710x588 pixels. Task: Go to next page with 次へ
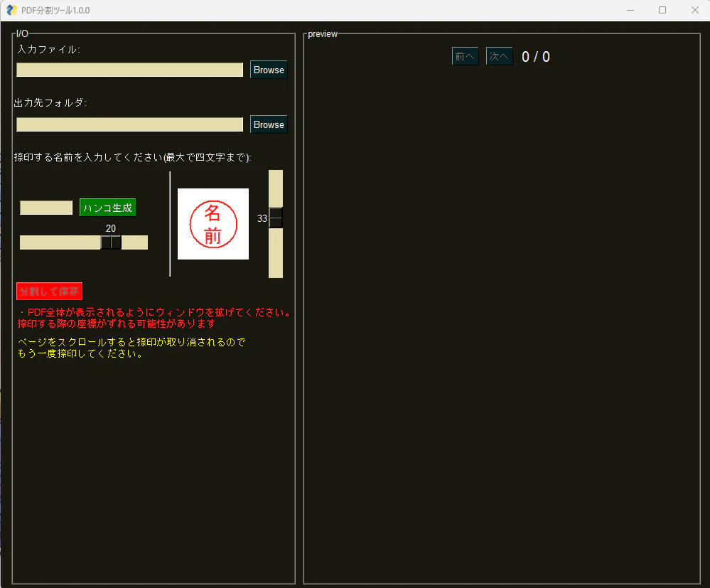pos(499,56)
